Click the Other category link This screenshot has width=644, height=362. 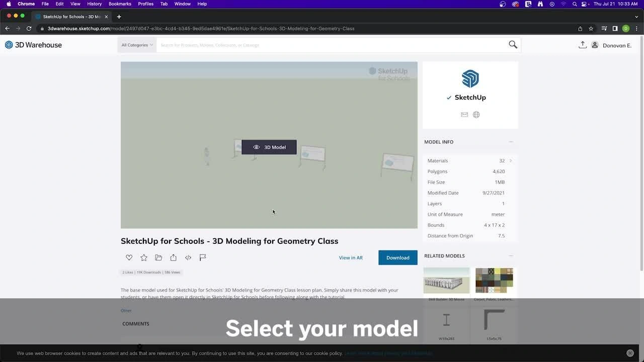(126, 311)
